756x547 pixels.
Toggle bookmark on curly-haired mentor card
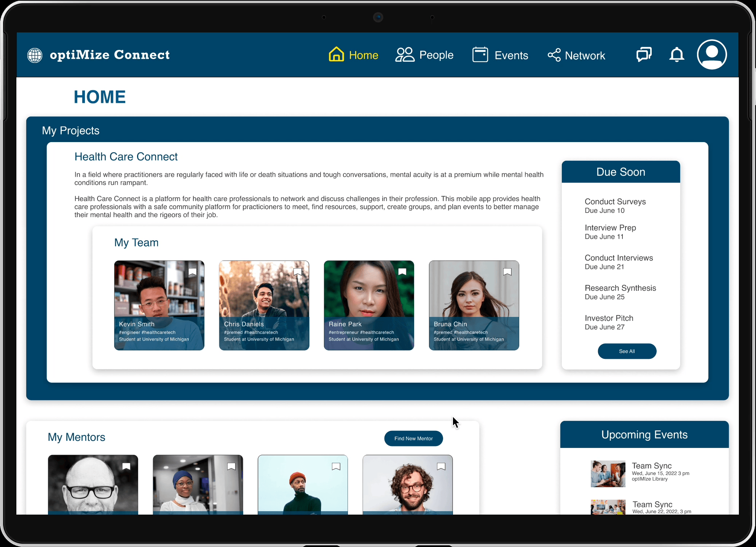pyautogui.click(x=441, y=467)
